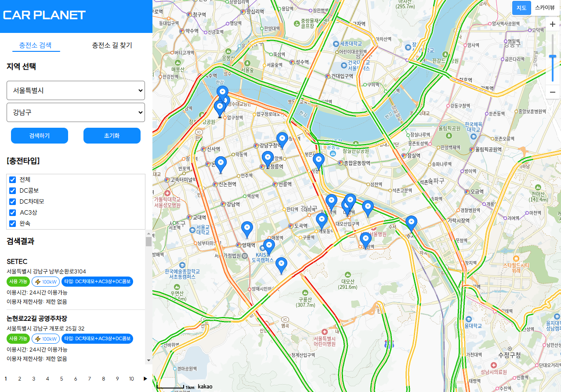Toggle the AC3상 checkbox

pos(13,212)
